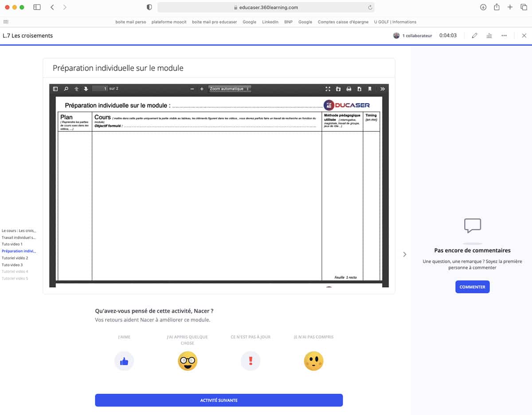The height and width of the screenshot is (415, 532).
Task: Click the thumbs-up J'aime reaction
Action: tap(124, 361)
